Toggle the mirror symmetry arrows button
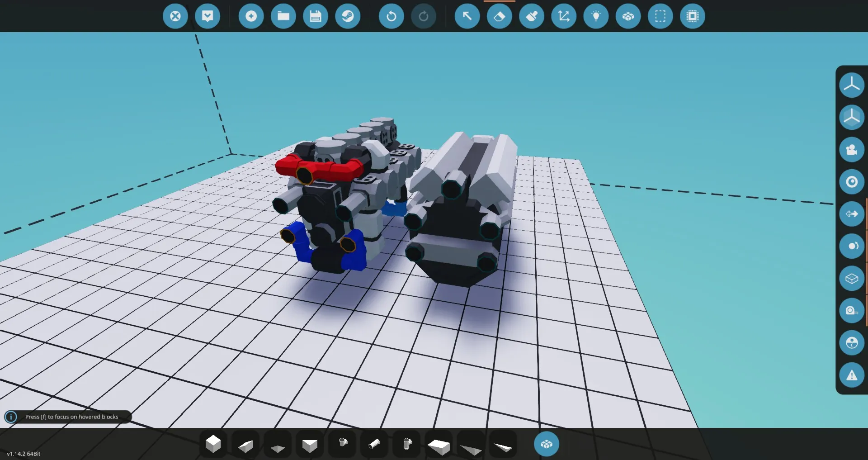 point(852,214)
